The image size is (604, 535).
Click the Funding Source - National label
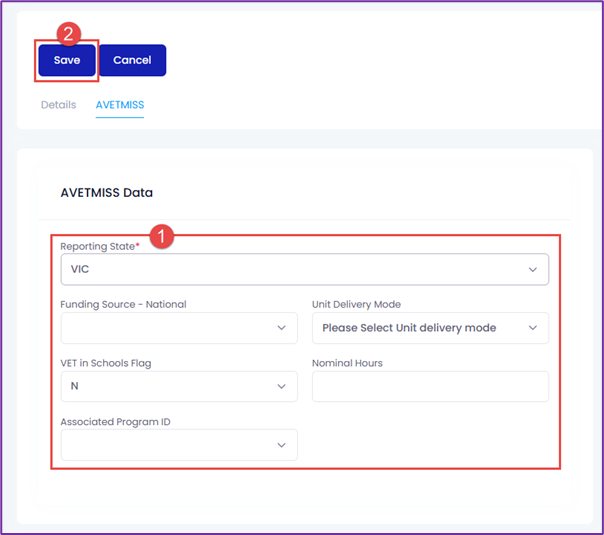[123, 304]
